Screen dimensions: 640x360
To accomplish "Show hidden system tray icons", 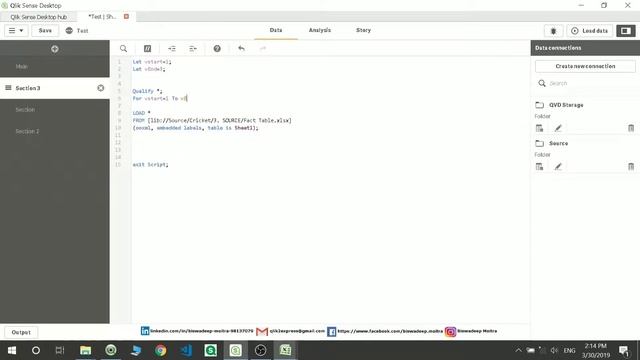I will point(518,350).
